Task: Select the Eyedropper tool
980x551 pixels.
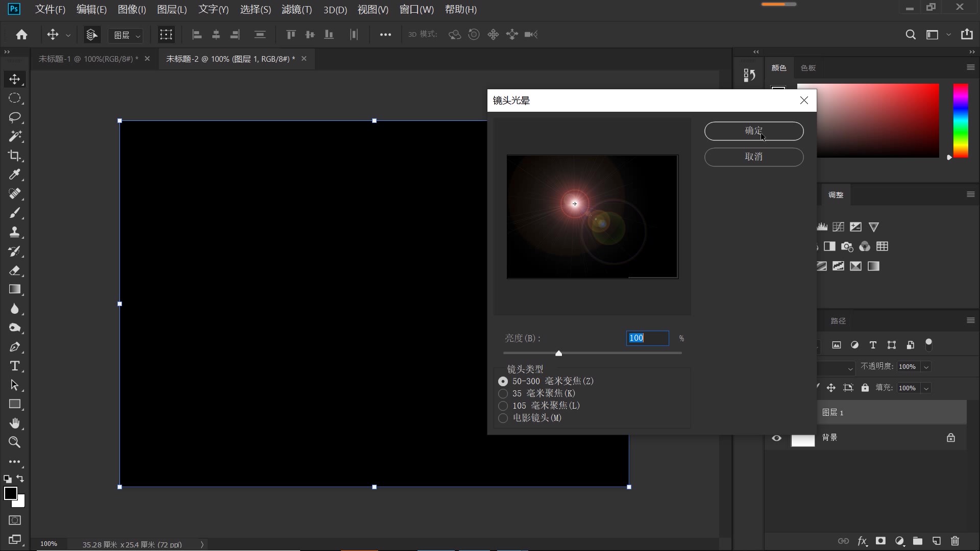Action: coord(14,174)
